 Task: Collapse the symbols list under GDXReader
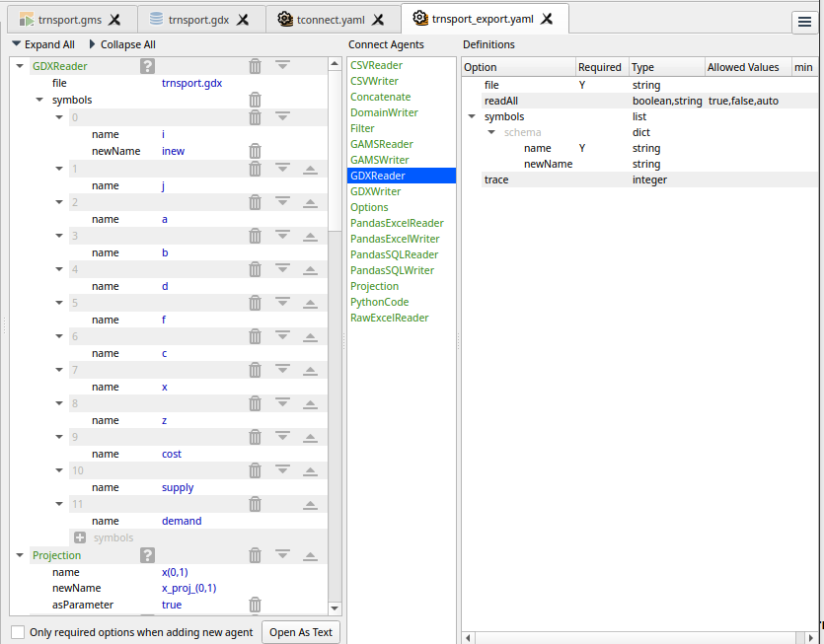pos(40,100)
